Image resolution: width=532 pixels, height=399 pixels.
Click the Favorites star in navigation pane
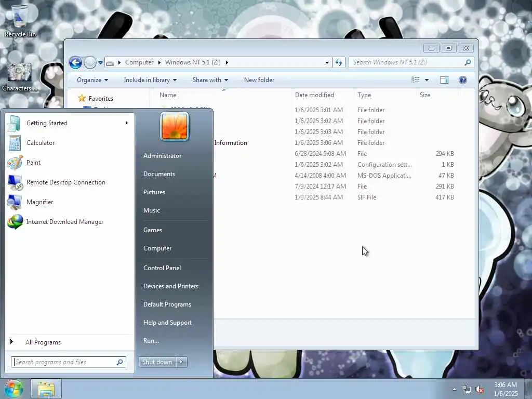click(82, 98)
